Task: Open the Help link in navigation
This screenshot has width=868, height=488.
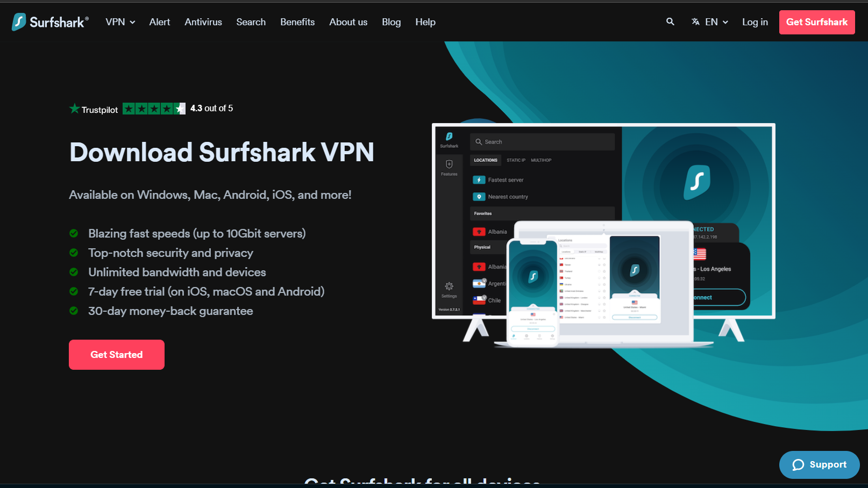Action: click(x=425, y=22)
